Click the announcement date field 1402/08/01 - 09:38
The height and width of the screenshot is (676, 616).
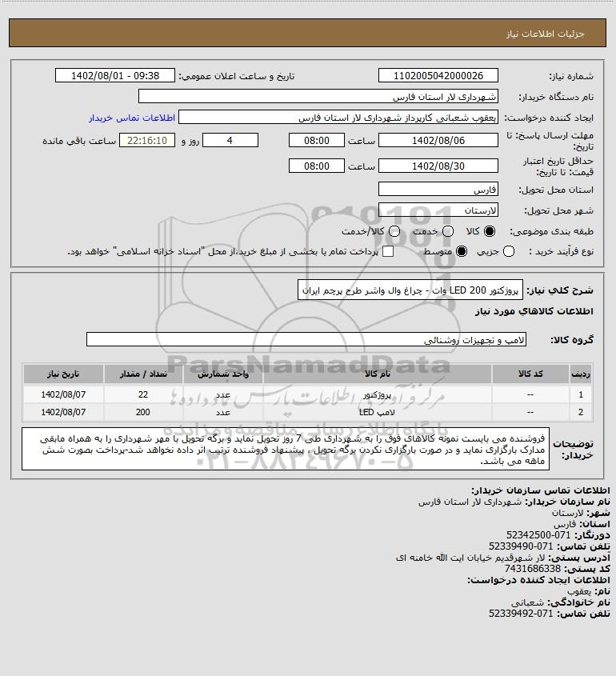(x=115, y=75)
